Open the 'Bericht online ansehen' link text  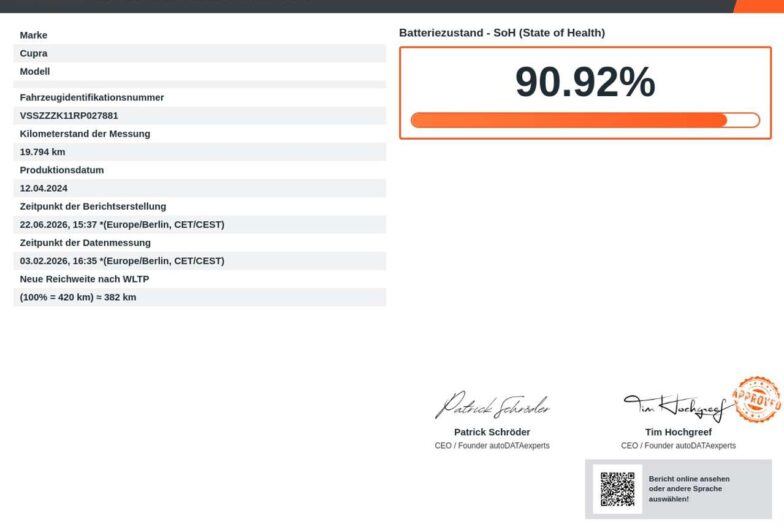coord(689,478)
